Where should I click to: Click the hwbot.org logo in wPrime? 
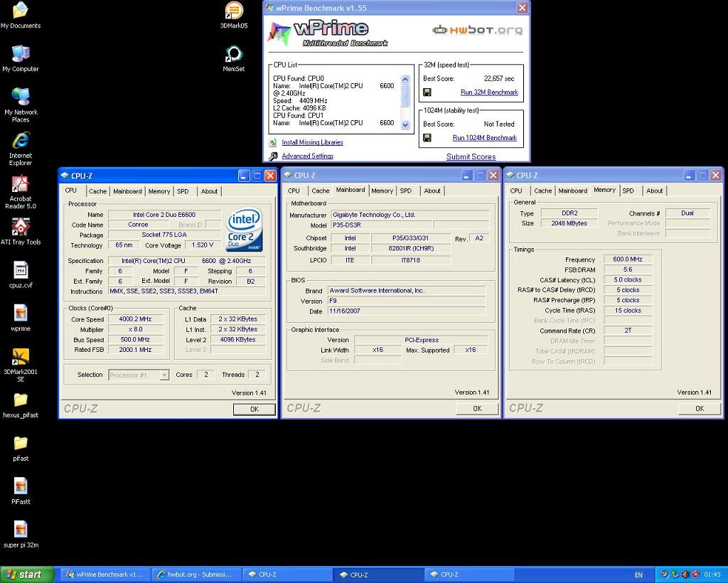478,31
